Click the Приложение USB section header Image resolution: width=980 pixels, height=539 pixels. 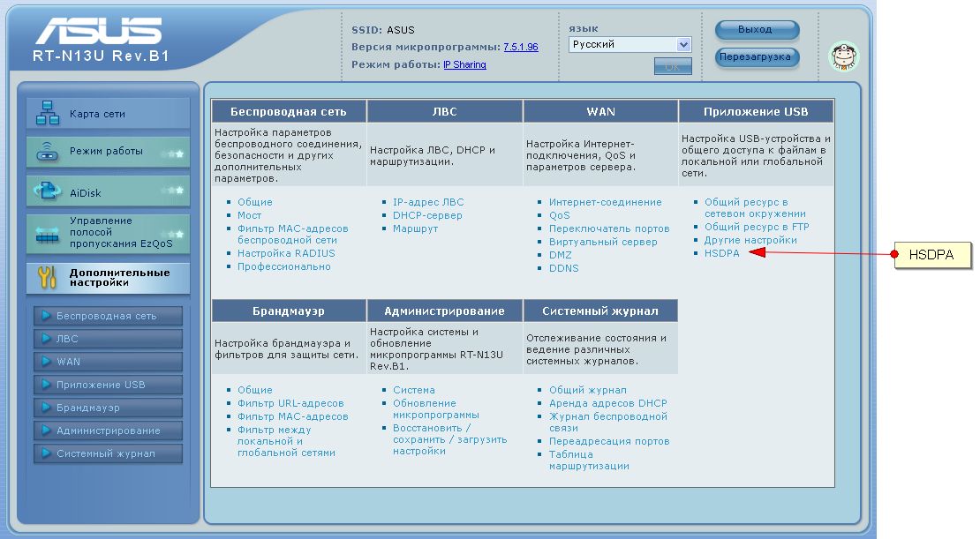(x=756, y=112)
